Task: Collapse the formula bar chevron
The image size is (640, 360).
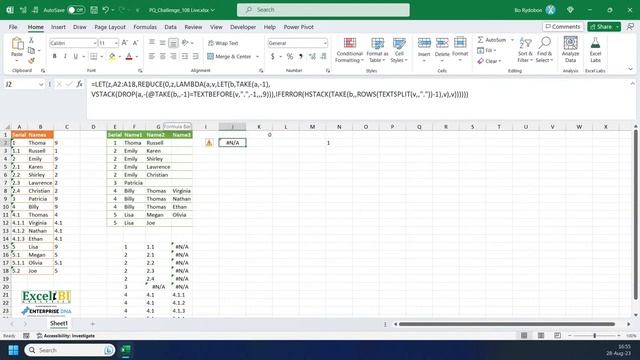Action: click(x=632, y=84)
